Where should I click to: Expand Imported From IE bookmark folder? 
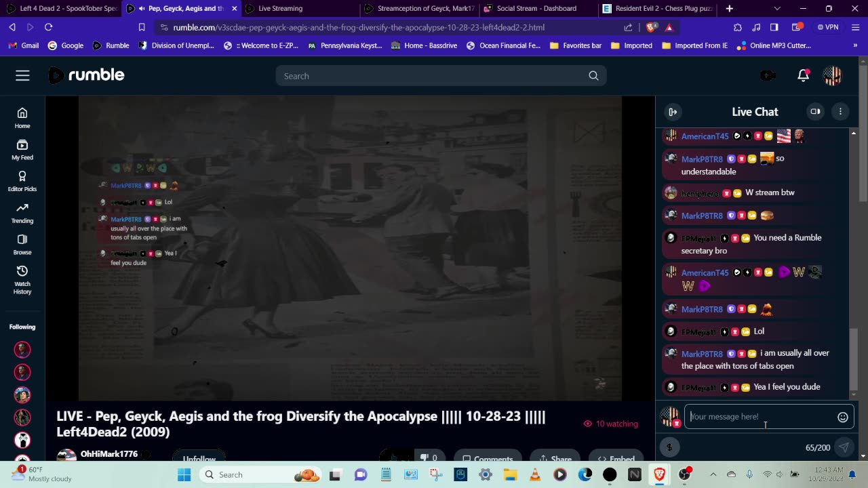pyautogui.click(x=694, y=45)
